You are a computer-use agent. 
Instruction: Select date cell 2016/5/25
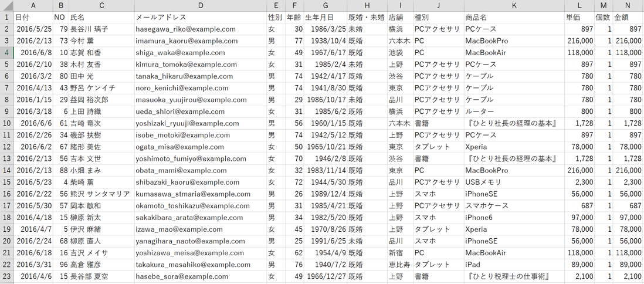(x=33, y=29)
